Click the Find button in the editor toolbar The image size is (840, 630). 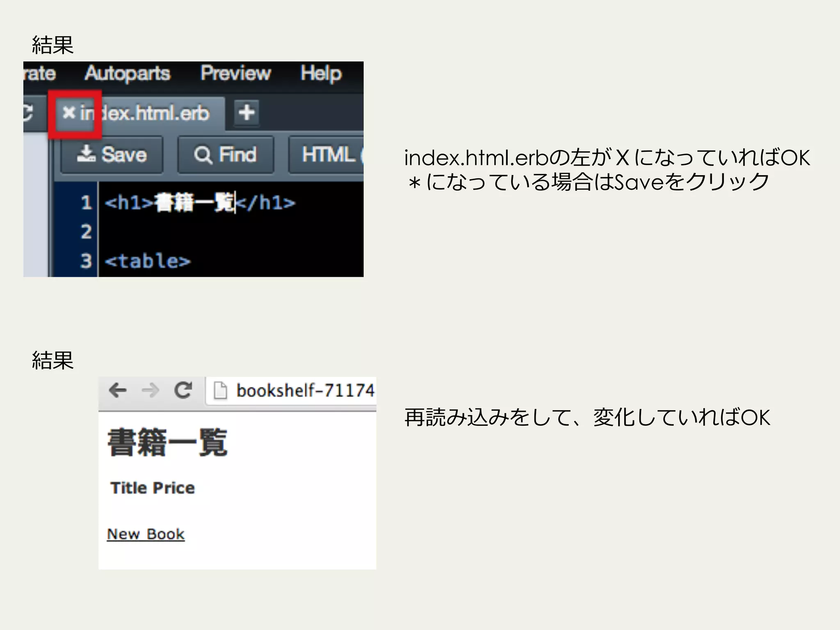[226, 155]
